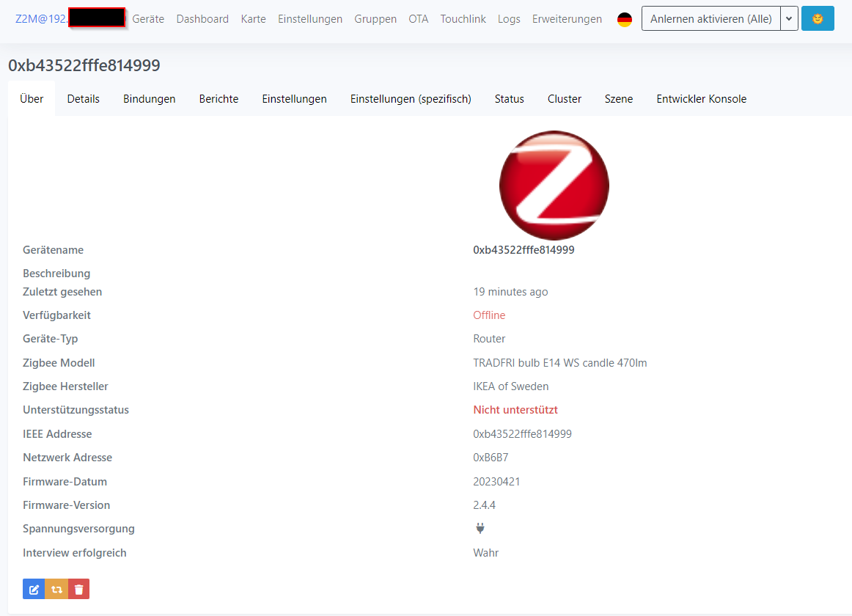The image size is (852, 616).
Task: Switch to the Status tab
Action: click(509, 99)
